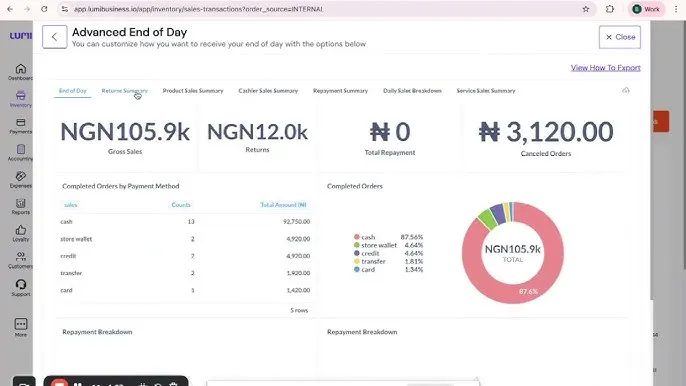Viewport: 686px width, 386px height.
Task: Click the site info icon in address bar
Action: (x=65, y=9)
